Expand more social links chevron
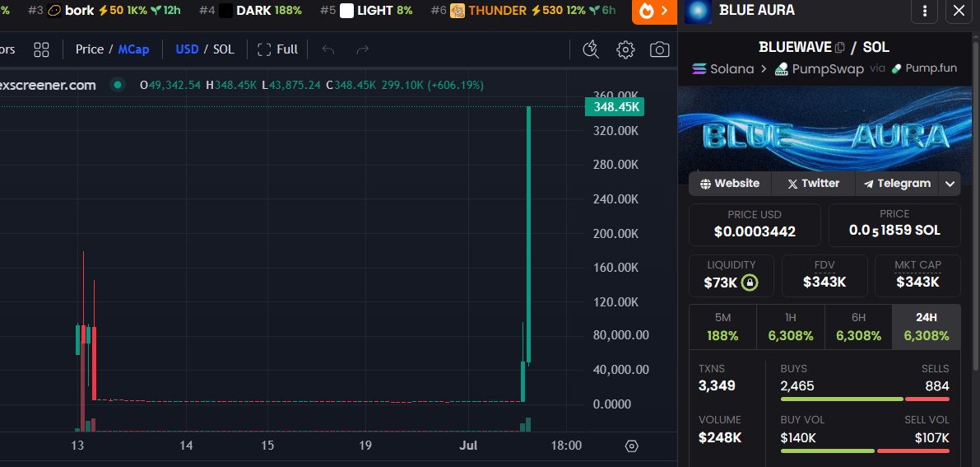Viewport: 980px width, 467px height. pyautogui.click(x=950, y=184)
